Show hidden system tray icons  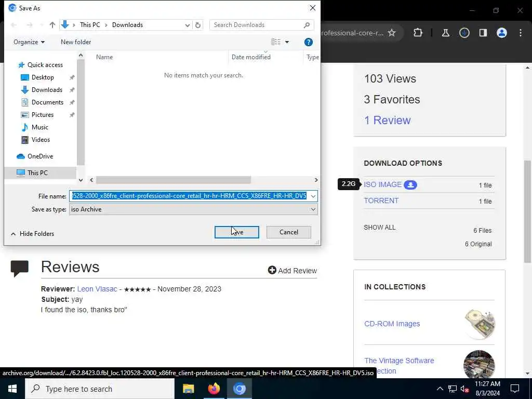[440, 389]
